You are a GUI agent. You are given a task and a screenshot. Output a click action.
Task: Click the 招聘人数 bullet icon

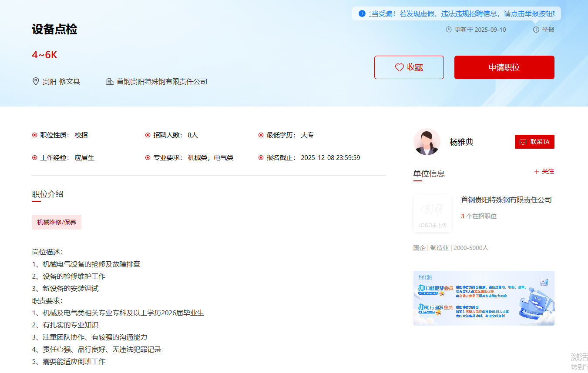pos(148,135)
